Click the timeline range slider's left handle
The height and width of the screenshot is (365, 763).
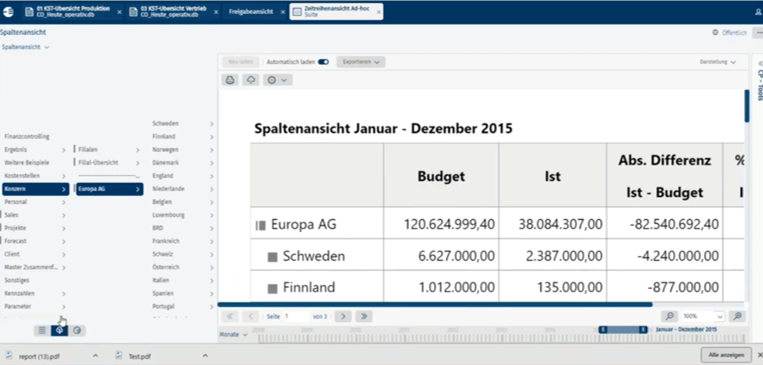coord(602,330)
